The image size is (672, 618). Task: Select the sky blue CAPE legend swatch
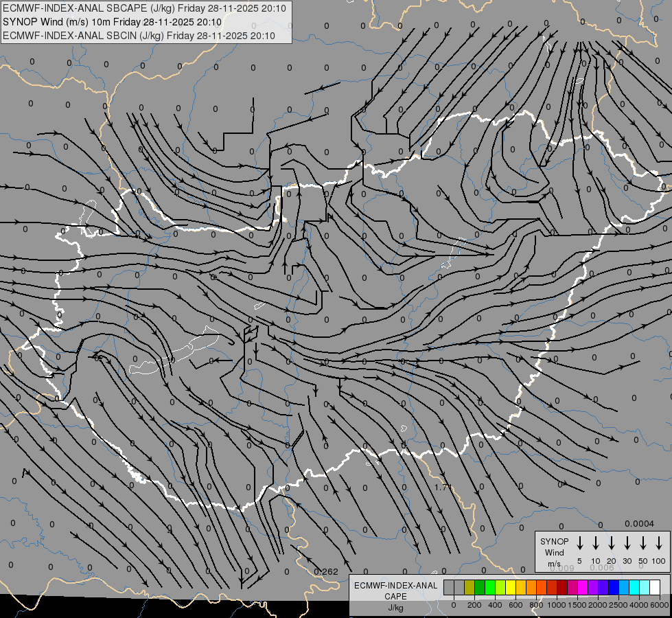624,587
